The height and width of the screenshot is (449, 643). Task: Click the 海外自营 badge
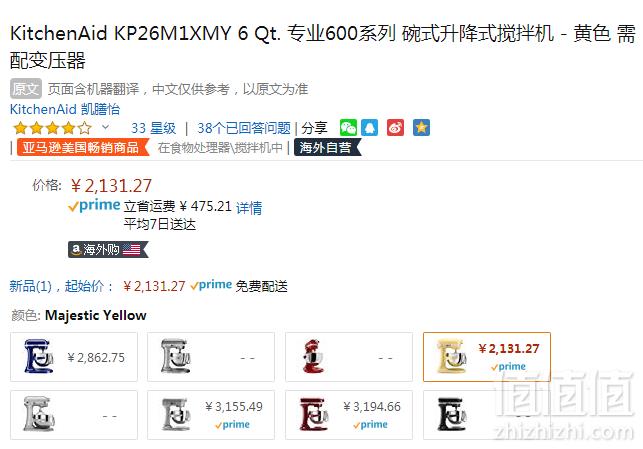coord(327,148)
